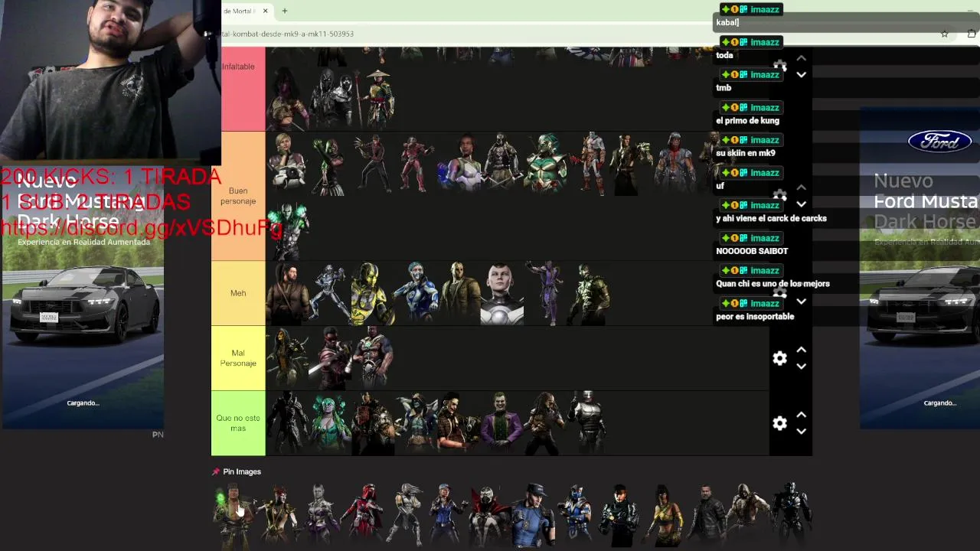Move Que no este mas tier down
The height and width of the screenshot is (551, 980).
click(801, 432)
